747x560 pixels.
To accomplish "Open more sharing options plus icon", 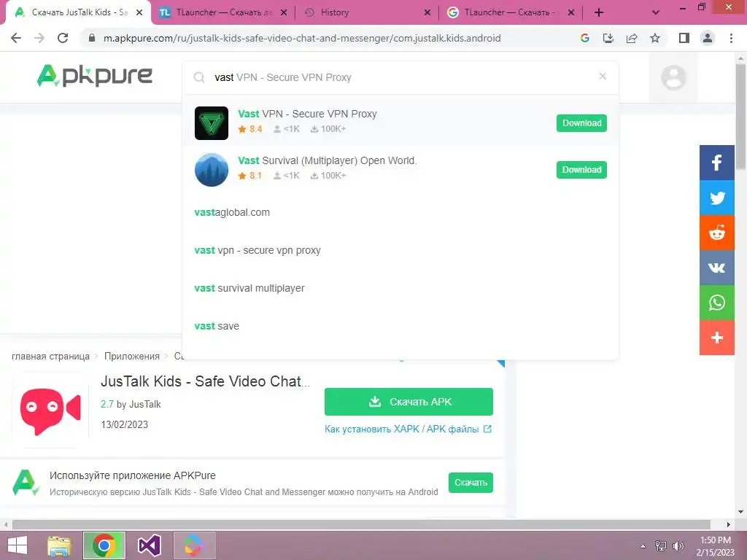I will [x=716, y=338].
